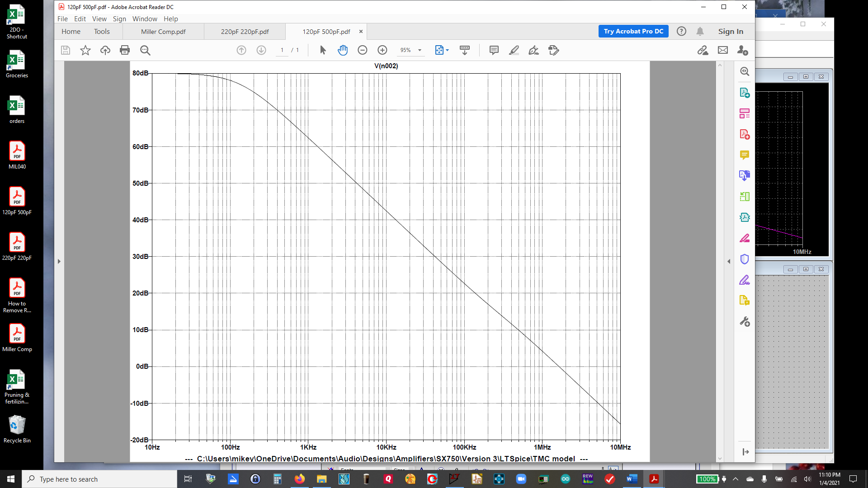Switch to 220pF 220pF.pdf tab
This screenshot has height=488, width=868.
(x=245, y=32)
